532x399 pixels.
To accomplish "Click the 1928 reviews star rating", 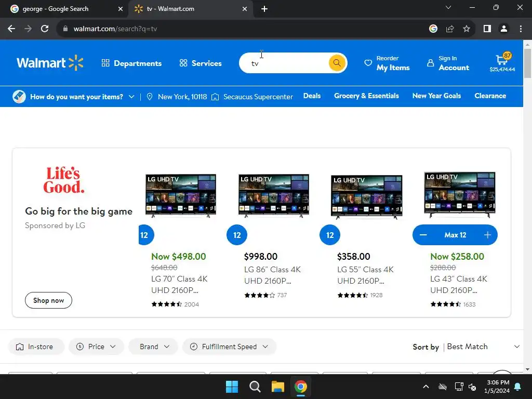I will [x=360, y=295].
